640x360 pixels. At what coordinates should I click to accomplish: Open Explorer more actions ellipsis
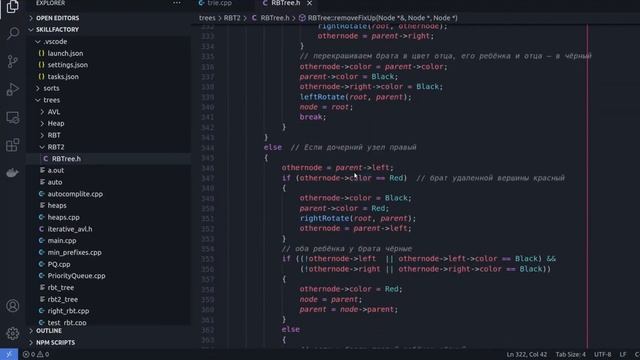pyautogui.click(x=176, y=3)
